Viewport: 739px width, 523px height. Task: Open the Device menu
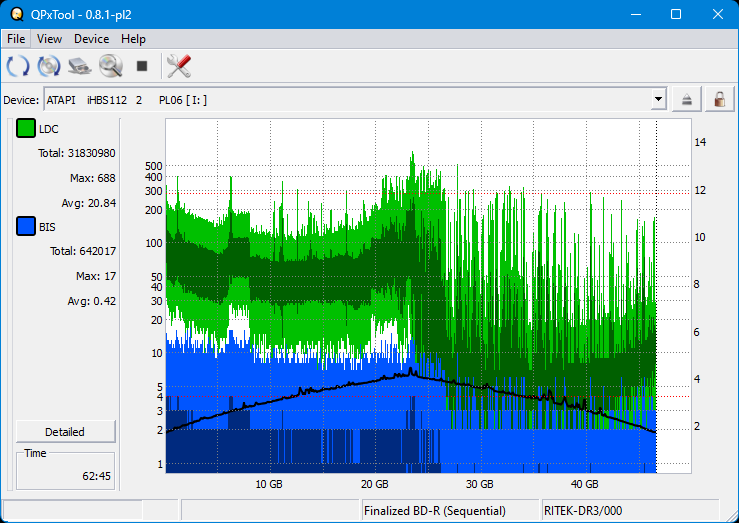pyautogui.click(x=91, y=39)
